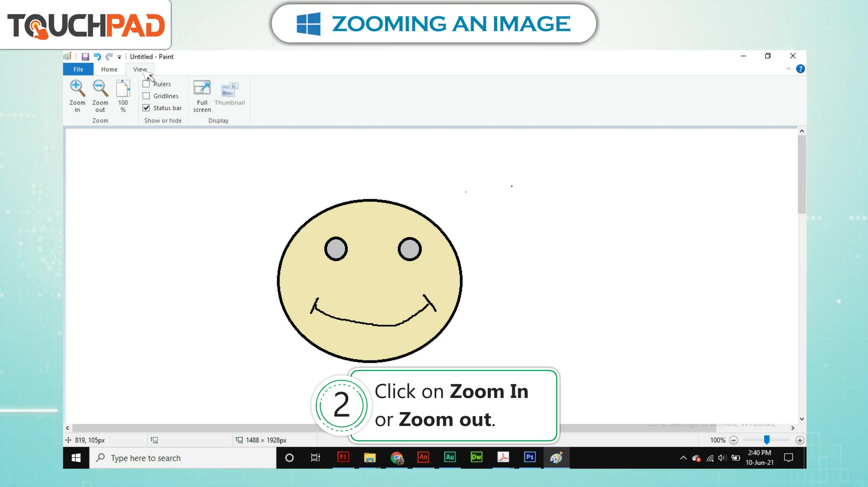Switch to the Home tab
The width and height of the screenshot is (868, 487).
click(x=109, y=69)
